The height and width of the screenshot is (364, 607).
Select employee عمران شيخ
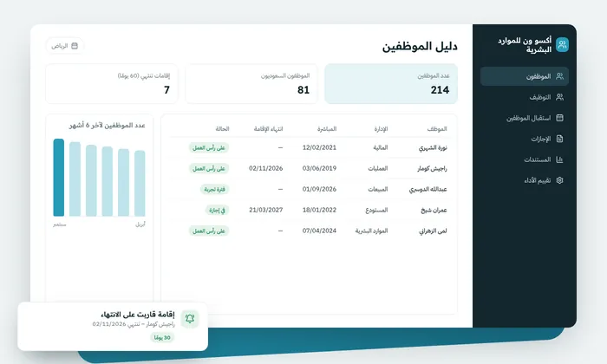pos(434,210)
